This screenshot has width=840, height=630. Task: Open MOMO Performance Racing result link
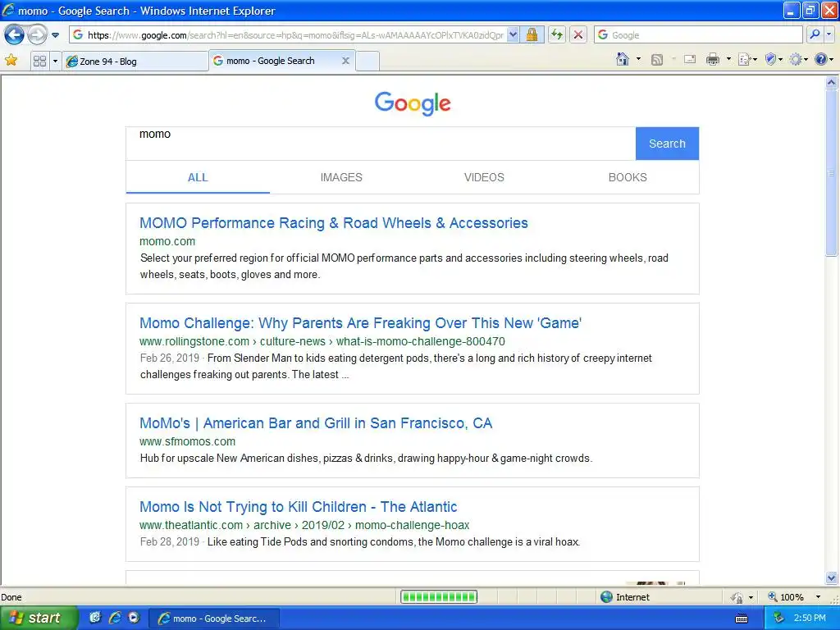(x=334, y=223)
